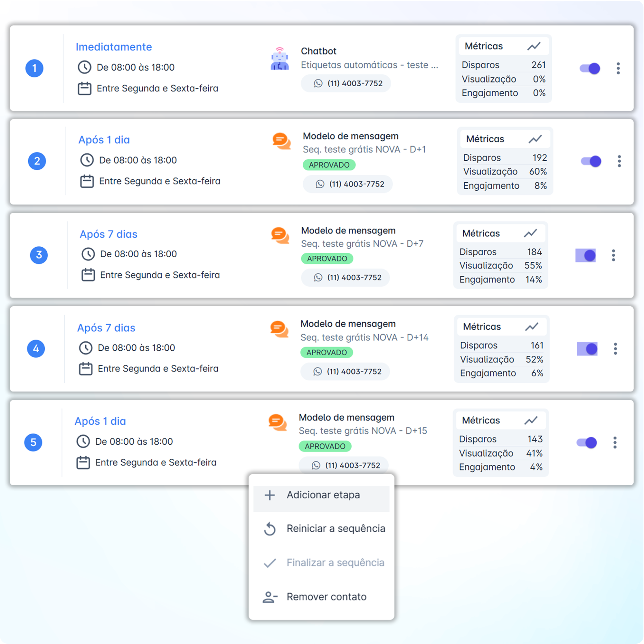Toggle the step 4 slider switch
The width and height of the screenshot is (644, 644).
point(587,349)
